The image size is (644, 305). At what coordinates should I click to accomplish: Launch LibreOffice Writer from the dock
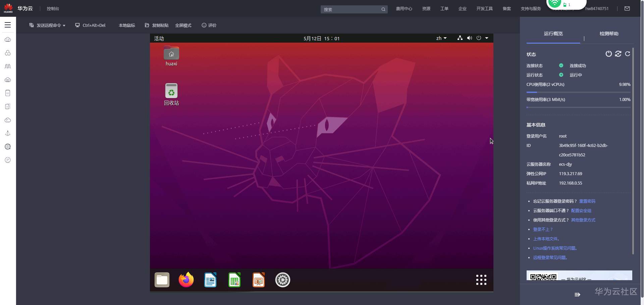point(210,280)
